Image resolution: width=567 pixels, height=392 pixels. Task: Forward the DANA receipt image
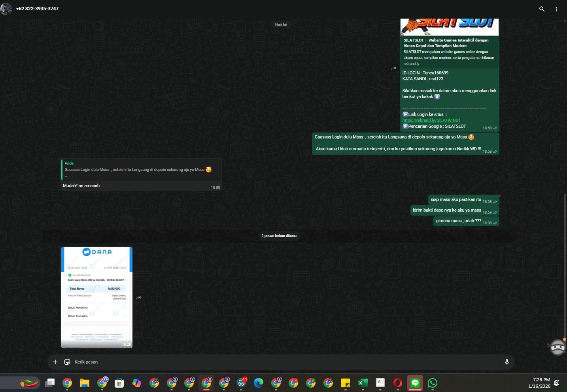point(139,297)
